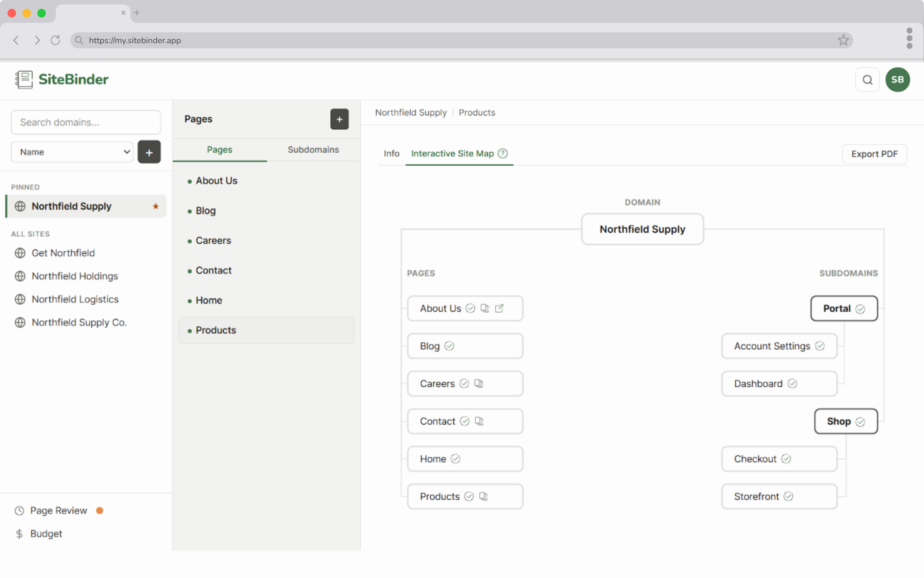This screenshot has width=924, height=578.
Task: Click the Shop subdomain checkmark icon
Action: click(860, 422)
